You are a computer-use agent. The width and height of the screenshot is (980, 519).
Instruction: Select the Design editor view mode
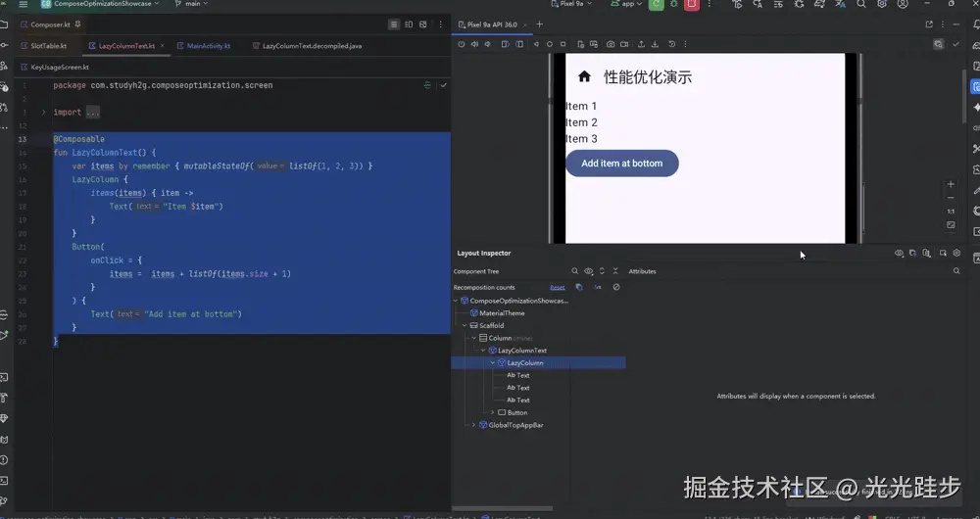[423, 24]
